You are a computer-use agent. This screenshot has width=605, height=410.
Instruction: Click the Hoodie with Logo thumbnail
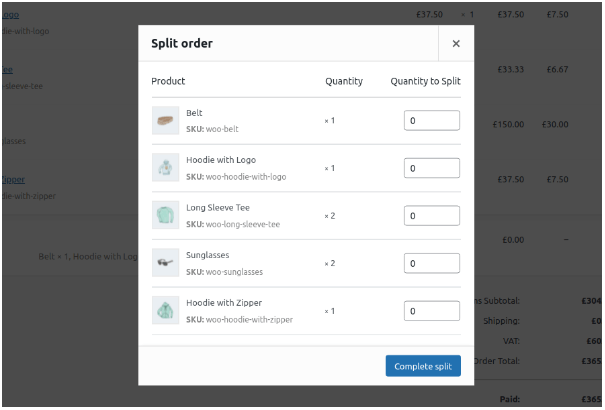(x=165, y=168)
